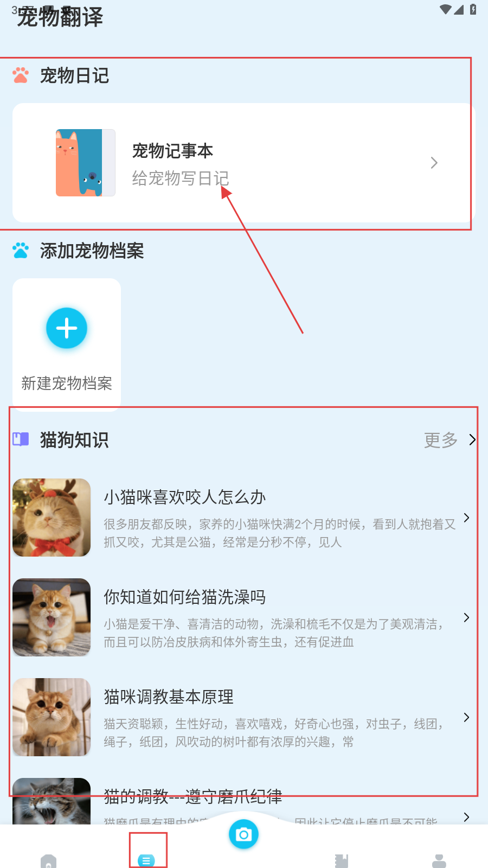Viewport: 488px width, 868px height.
Task: Tap the orange paw icon beside 宠物日记
Action: (21, 75)
